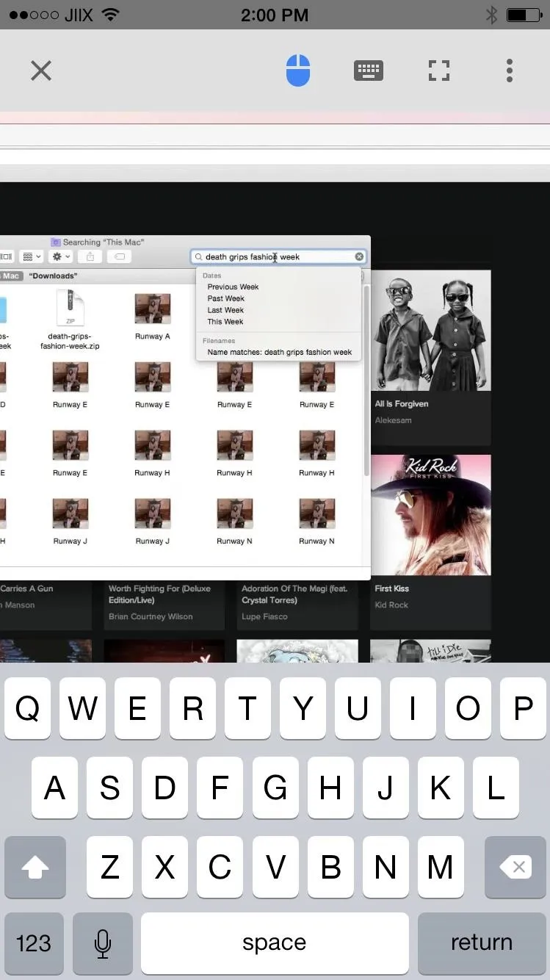550x980 pixels.
Task: Select Cover Flow view in Finder toolbar
Action: click(6, 256)
